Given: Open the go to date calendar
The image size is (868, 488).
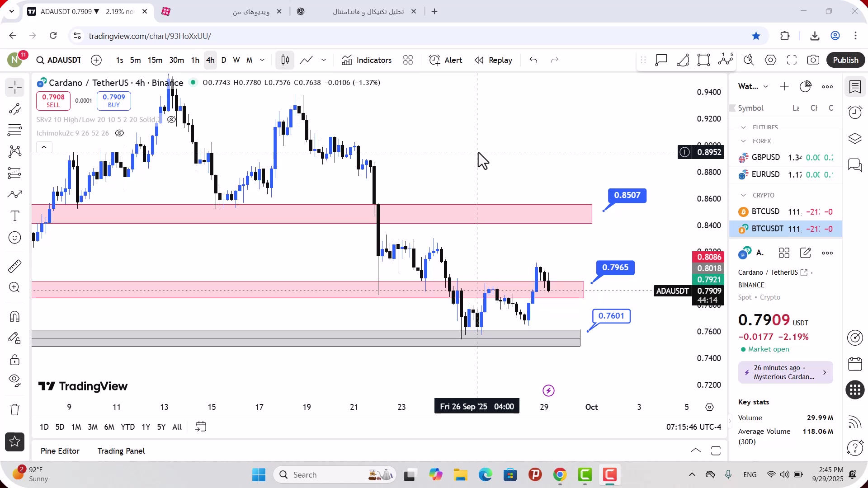Looking at the screenshot, I should (201, 427).
